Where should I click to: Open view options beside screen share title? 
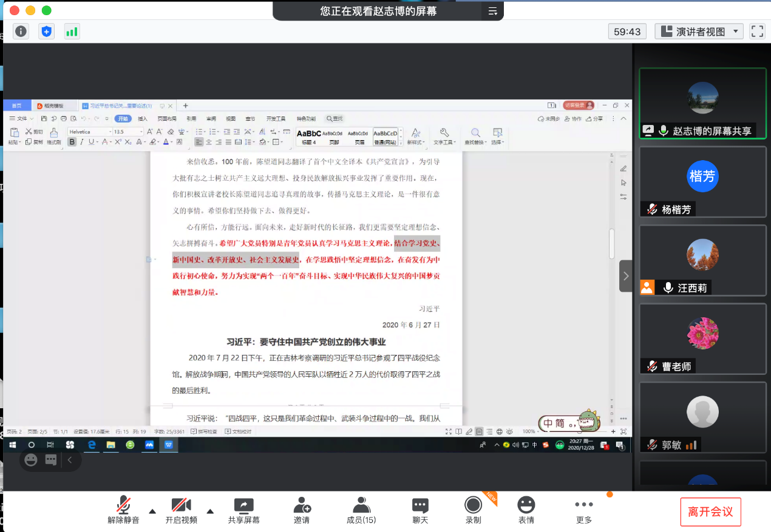click(492, 11)
